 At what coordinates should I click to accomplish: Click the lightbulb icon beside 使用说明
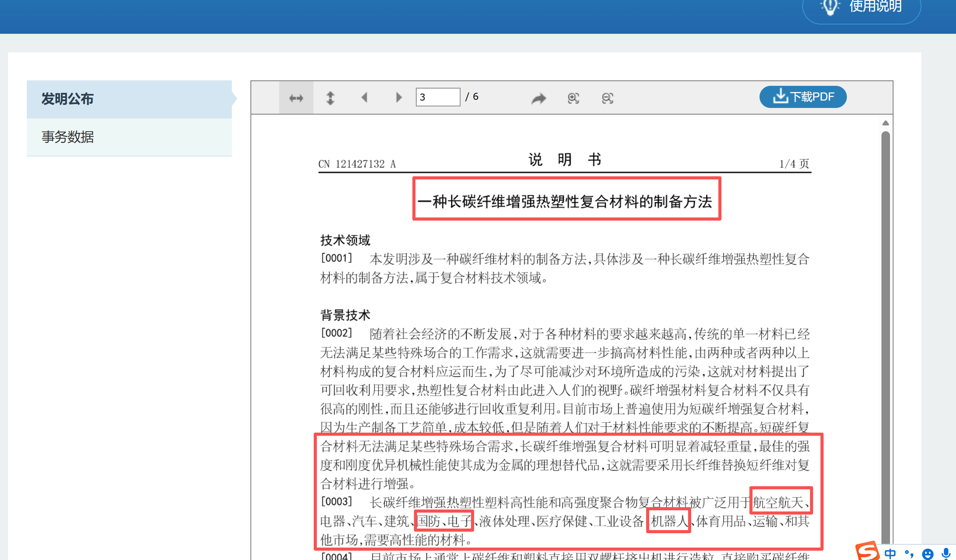(830, 7)
